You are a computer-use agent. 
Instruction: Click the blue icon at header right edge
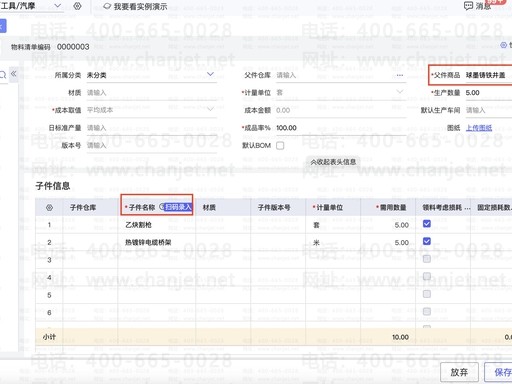pos(503,45)
